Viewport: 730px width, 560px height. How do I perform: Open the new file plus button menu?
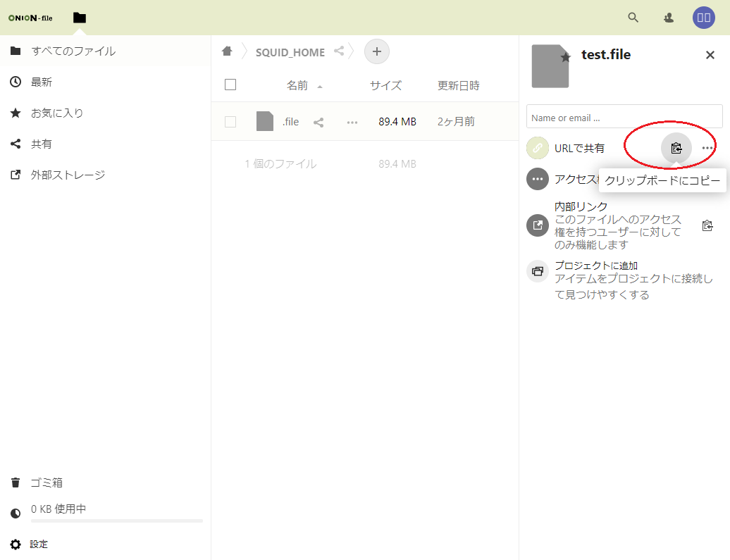(376, 51)
